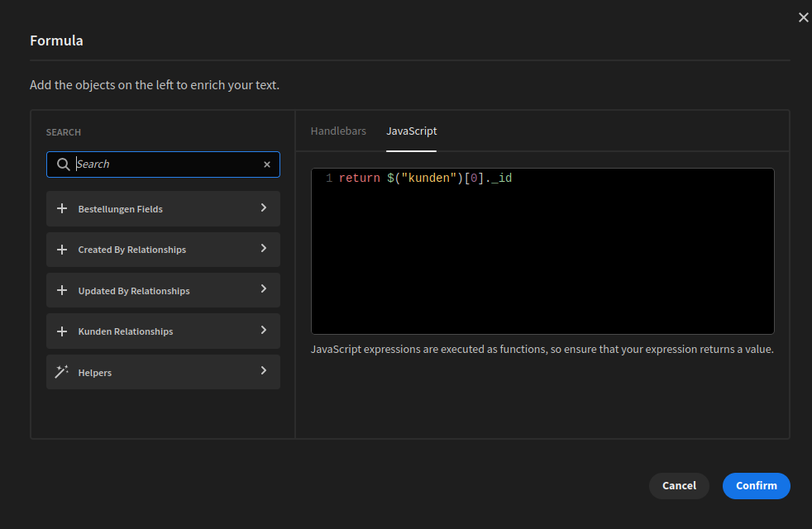The image size is (812, 529).
Task: Expand Bestellungen Fields chevron
Action: click(264, 208)
